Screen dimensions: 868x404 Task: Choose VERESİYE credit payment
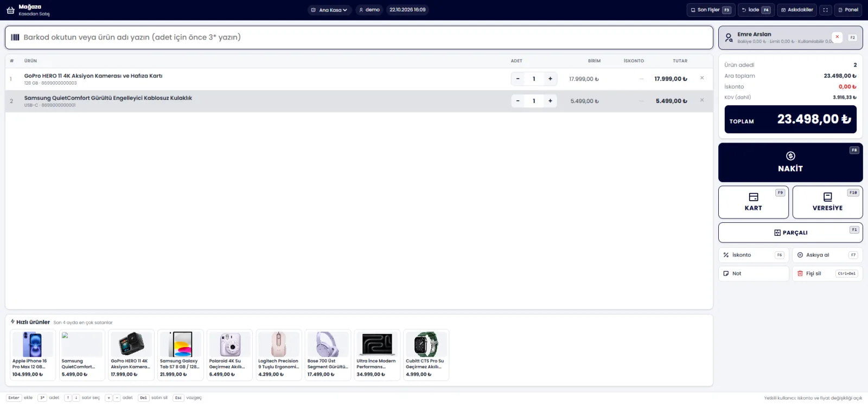click(x=827, y=202)
